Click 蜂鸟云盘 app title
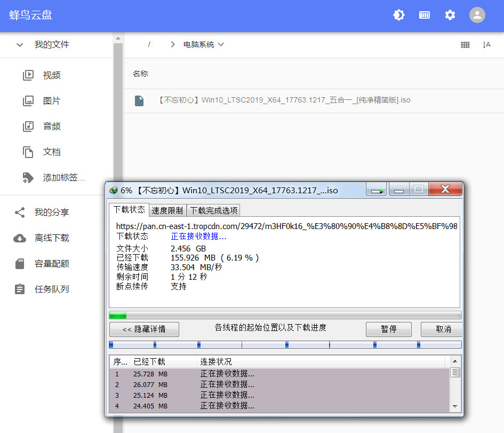Screen dimensions: 504x433 pos(30,15)
